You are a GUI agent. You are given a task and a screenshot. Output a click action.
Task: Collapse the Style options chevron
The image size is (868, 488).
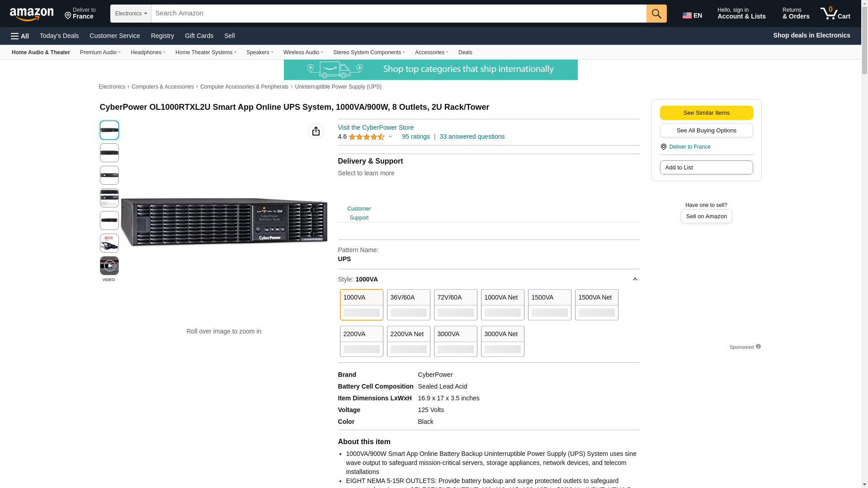pos(635,279)
